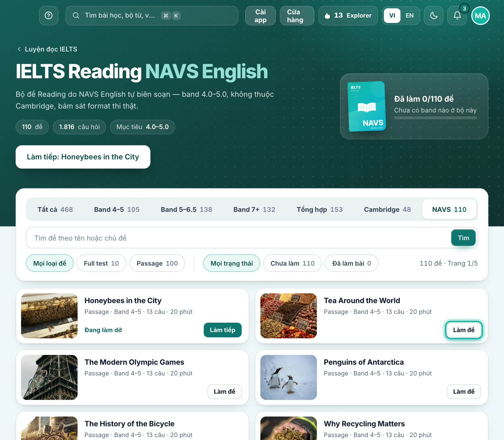Filter by Đã làm bài 0

[352, 263]
